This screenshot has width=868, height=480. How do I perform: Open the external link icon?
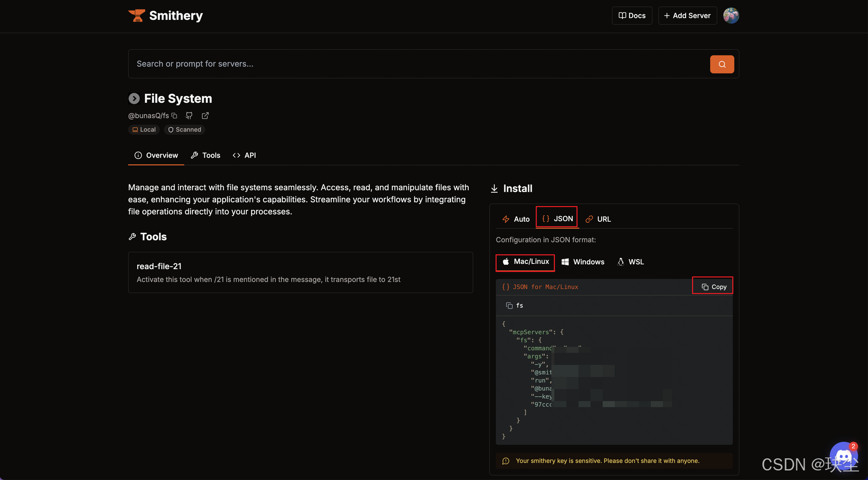(x=205, y=115)
